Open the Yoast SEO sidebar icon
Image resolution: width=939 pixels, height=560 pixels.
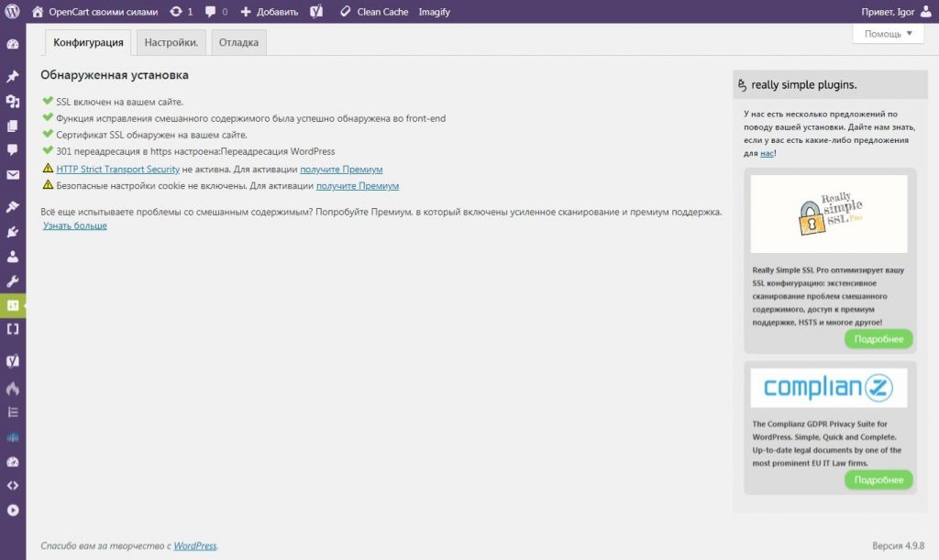click(x=13, y=361)
